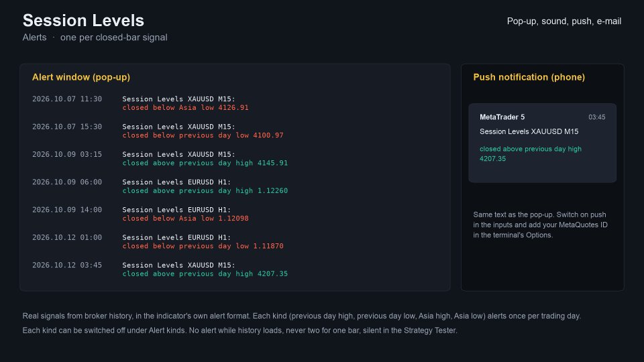The width and height of the screenshot is (644, 362).
Task: Click 'closed below Asia low 4126.91' alert
Action: [185, 107]
